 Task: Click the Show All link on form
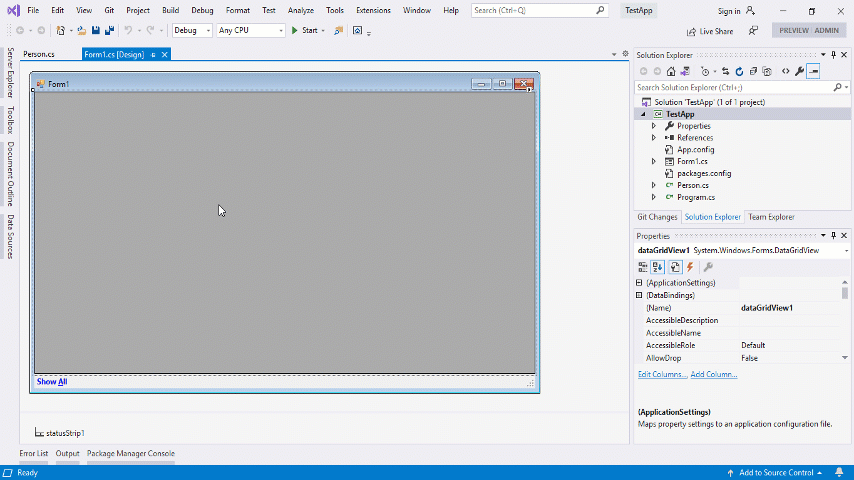(52, 382)
